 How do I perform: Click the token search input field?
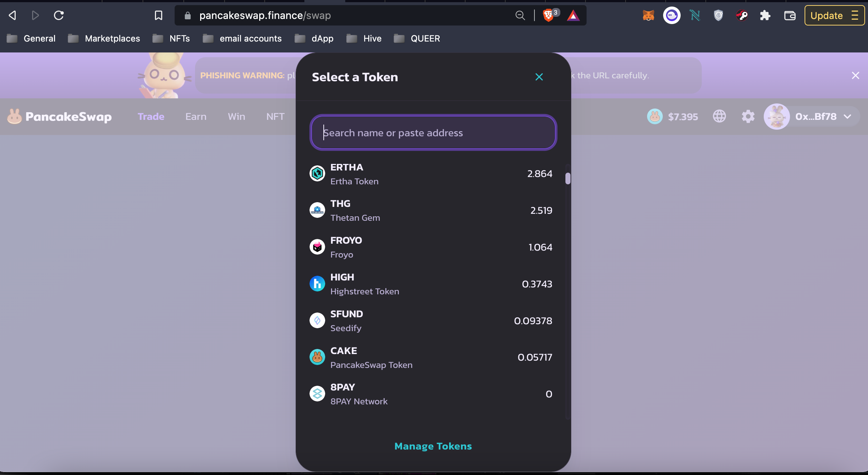pos(433,133)
